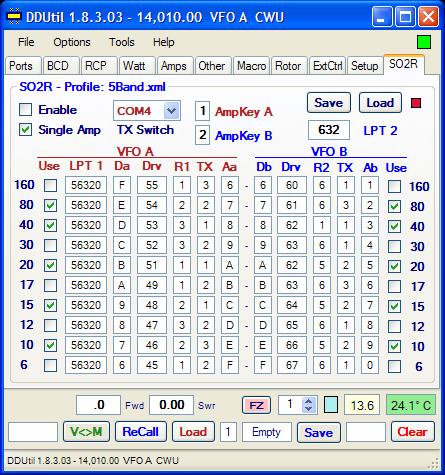This screenshot has width=445, height=475.
Task: Click the profile Save button
Action: 329,103
